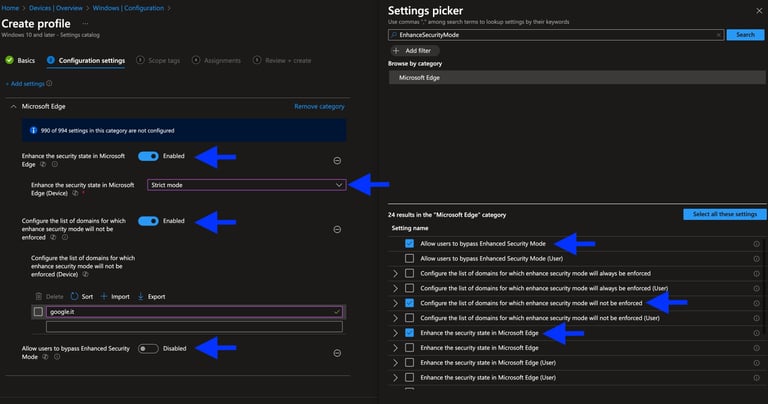Click the plus icon on Add filter
The image size is (768, 404).
(396, 50)
